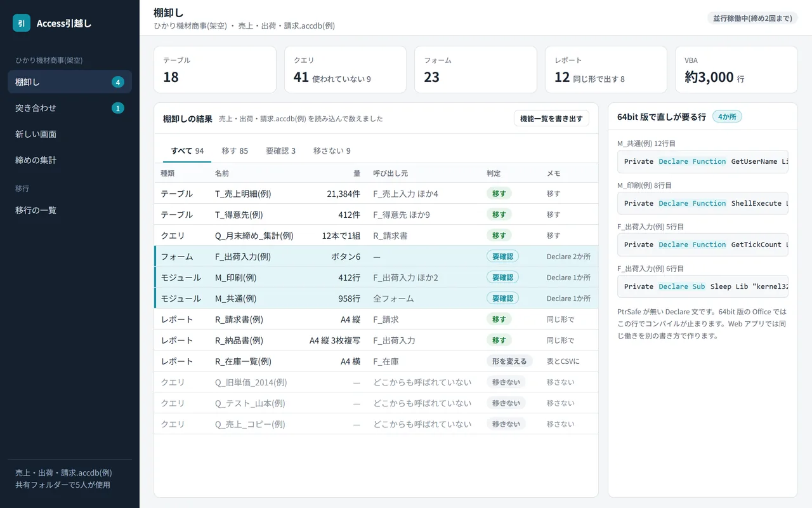Click the GetUserName Declare code line
This screenshot has height=508, width=812.
tap(703, 161)
